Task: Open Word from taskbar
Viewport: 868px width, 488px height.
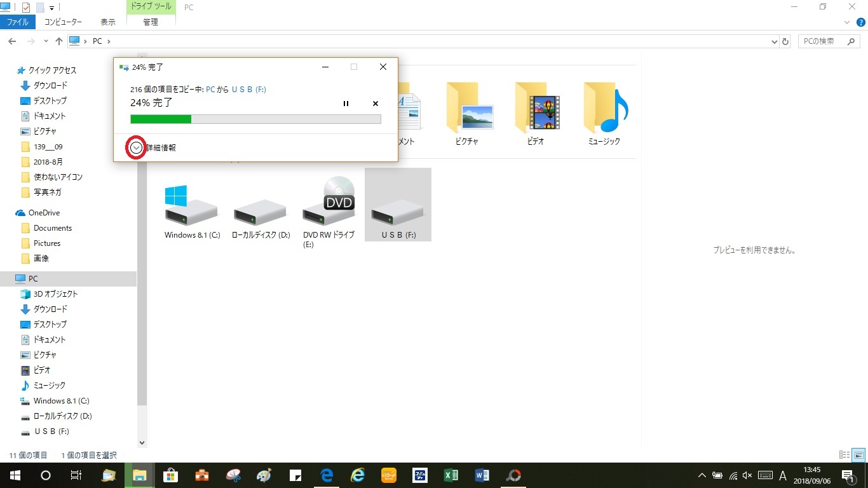Action: click(x=482, y=475)
